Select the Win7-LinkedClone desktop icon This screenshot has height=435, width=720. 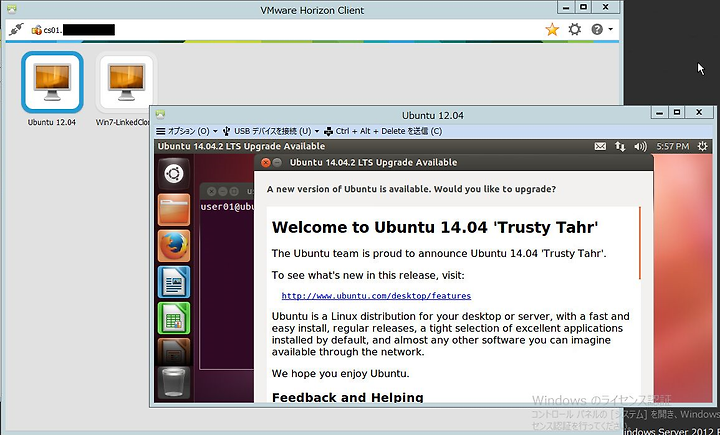(126, 82)
